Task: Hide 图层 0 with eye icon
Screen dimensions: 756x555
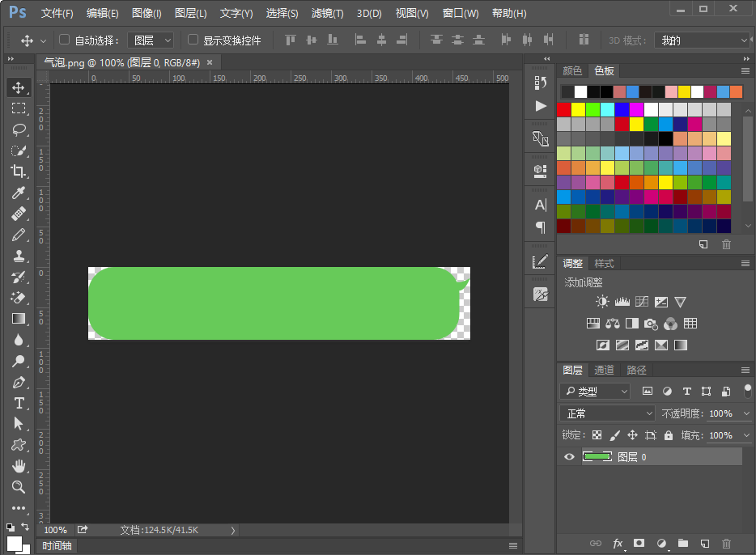Action: (x=569, y=457)
